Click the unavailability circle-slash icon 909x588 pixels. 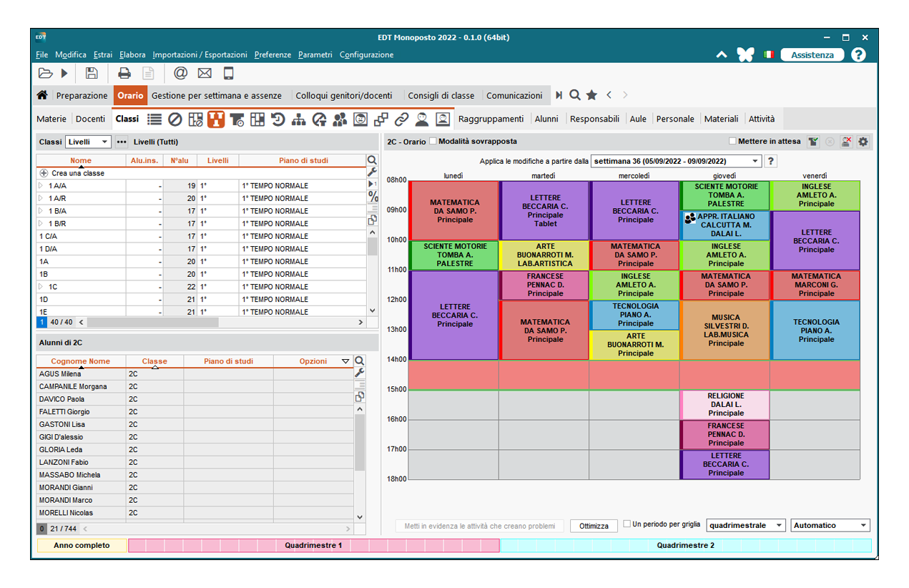[x=175, y=119]
